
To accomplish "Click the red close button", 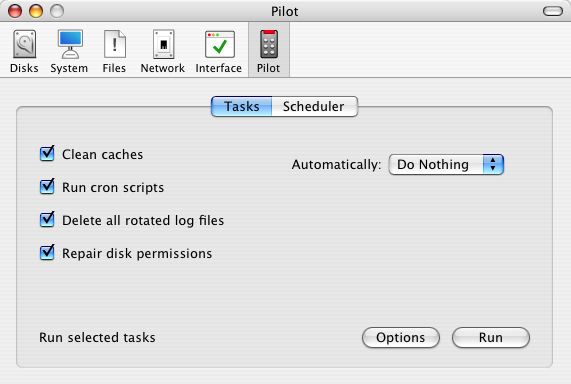I will 15,11.
